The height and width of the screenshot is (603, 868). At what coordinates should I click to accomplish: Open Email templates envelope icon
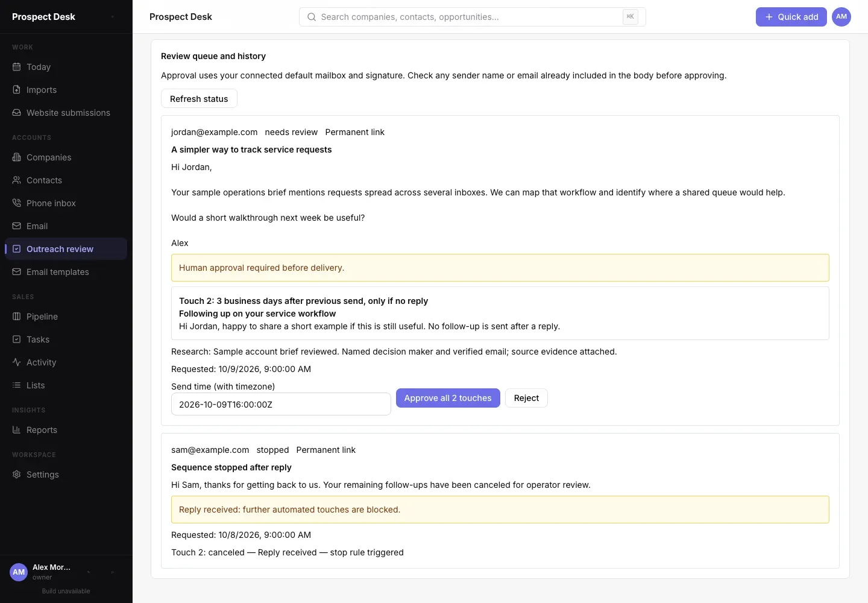[17, 272]
